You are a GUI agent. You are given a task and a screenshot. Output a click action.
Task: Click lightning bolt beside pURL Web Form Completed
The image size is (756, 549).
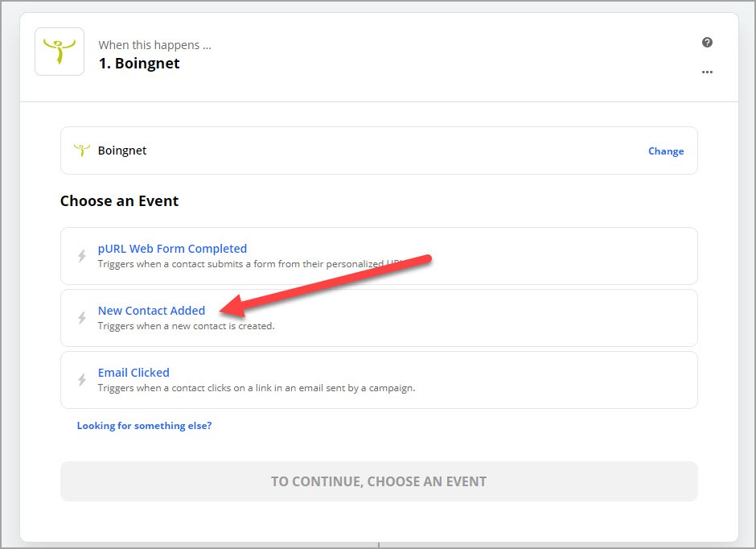[x=82, y=256]
